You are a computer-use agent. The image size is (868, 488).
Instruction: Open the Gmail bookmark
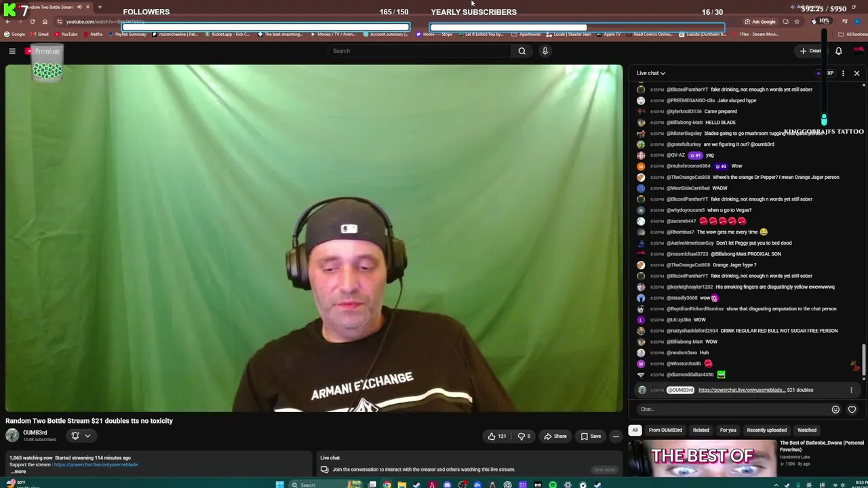[x=39, y=34]
